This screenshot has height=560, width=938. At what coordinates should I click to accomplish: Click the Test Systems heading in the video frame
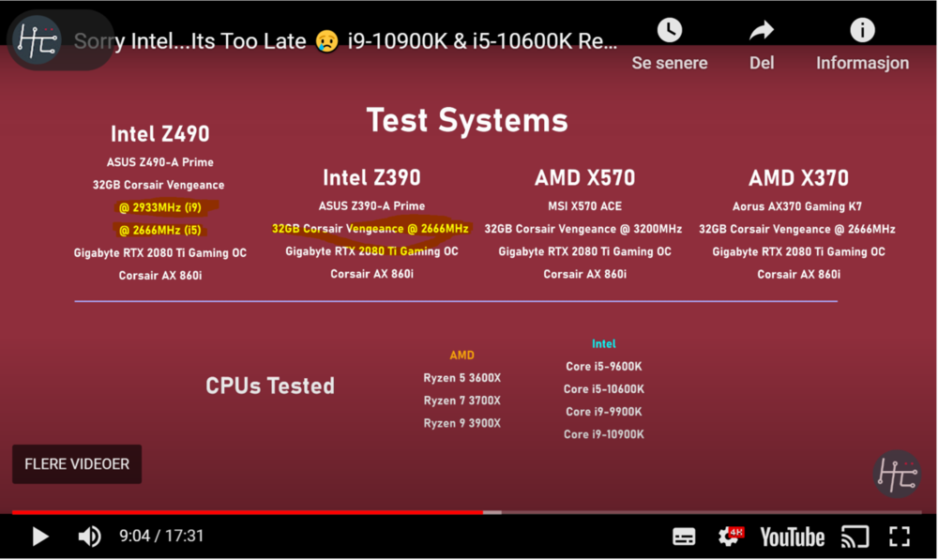click(x=467, y=120)
